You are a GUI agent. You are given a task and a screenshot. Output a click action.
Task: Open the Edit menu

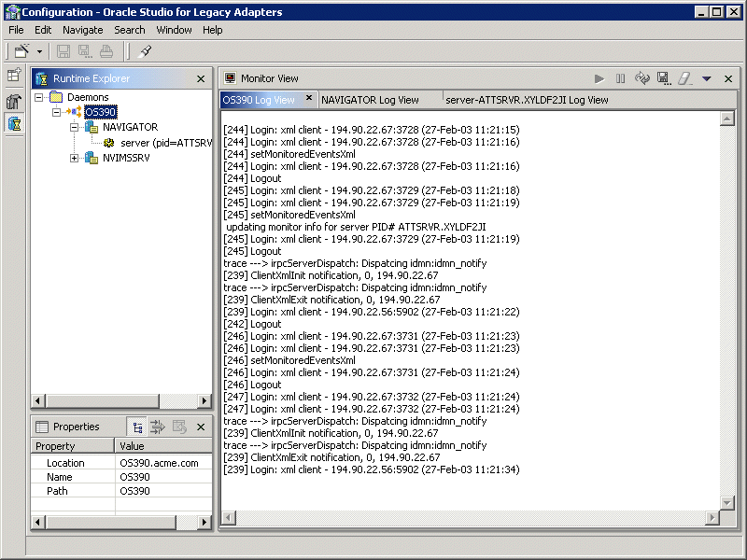point(43,30)
